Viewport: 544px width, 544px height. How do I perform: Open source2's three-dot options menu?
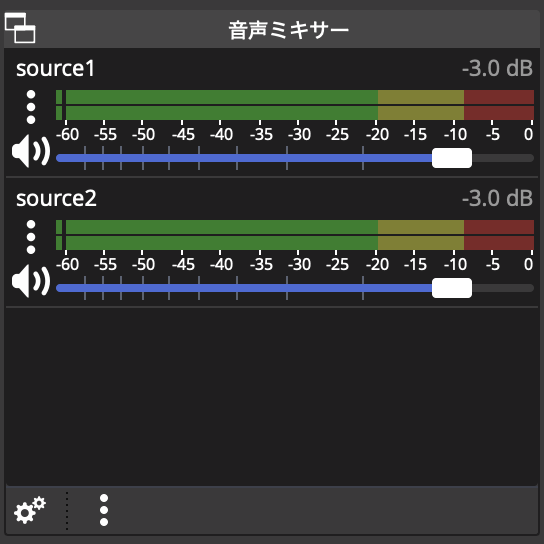tap(31, 237)
